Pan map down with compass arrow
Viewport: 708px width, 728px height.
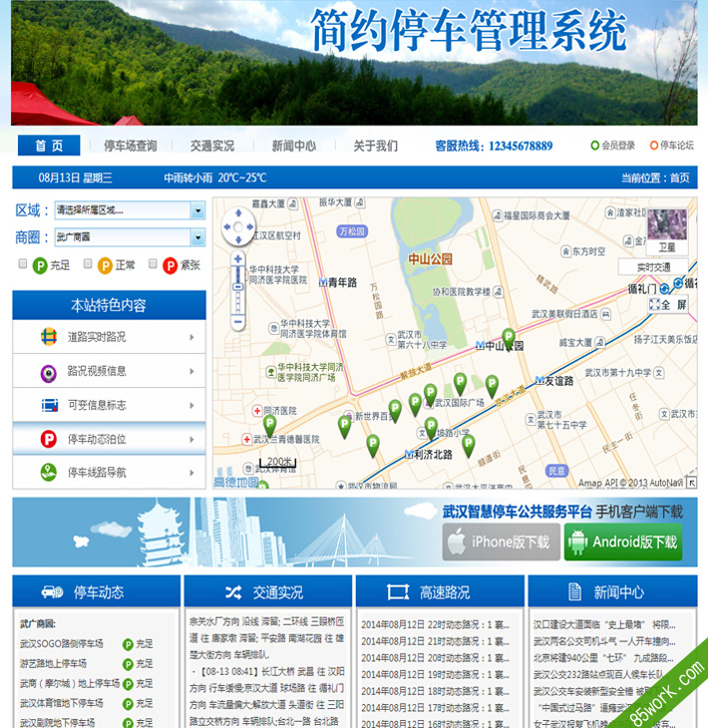(238, 239)
